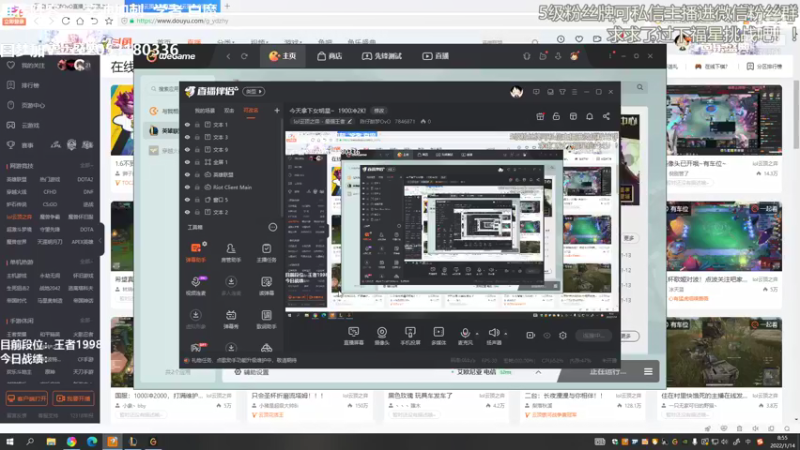
Task: Open WeGame 主页 home tab
Action: (283, 56)
